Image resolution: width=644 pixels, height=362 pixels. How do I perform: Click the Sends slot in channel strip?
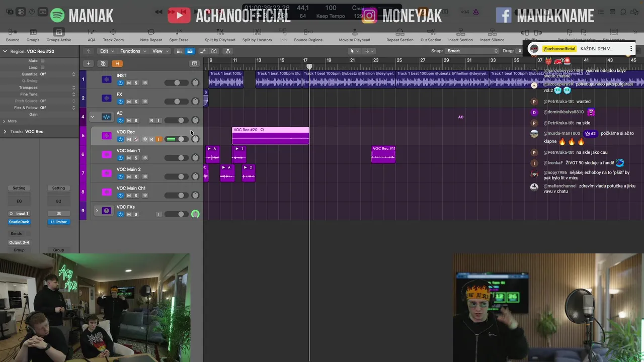pyautogui.click(x=16, y=234)
